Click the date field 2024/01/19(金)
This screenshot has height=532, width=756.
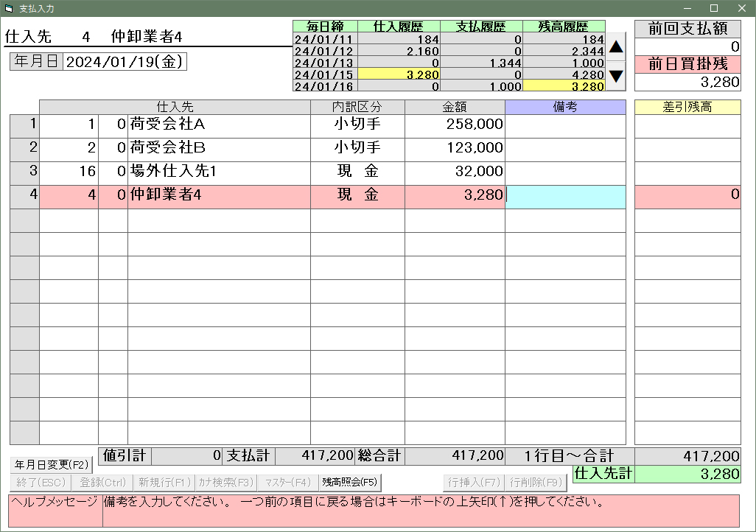[125, 62]
